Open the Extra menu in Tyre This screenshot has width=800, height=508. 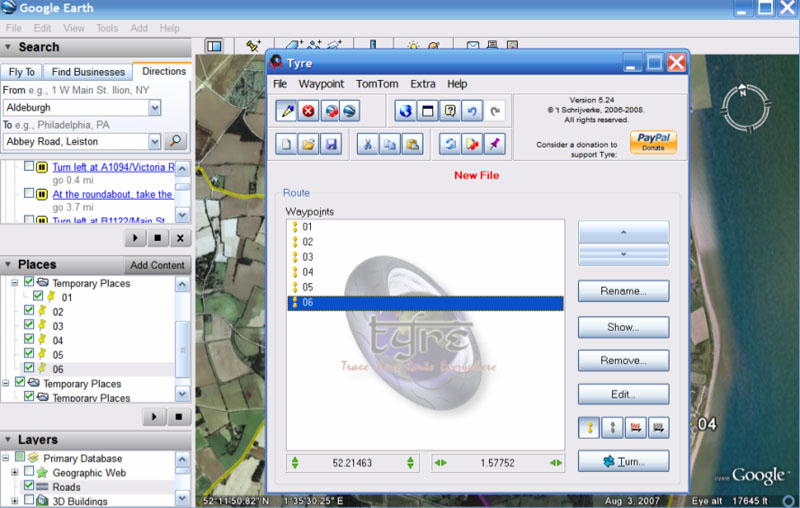423,84
